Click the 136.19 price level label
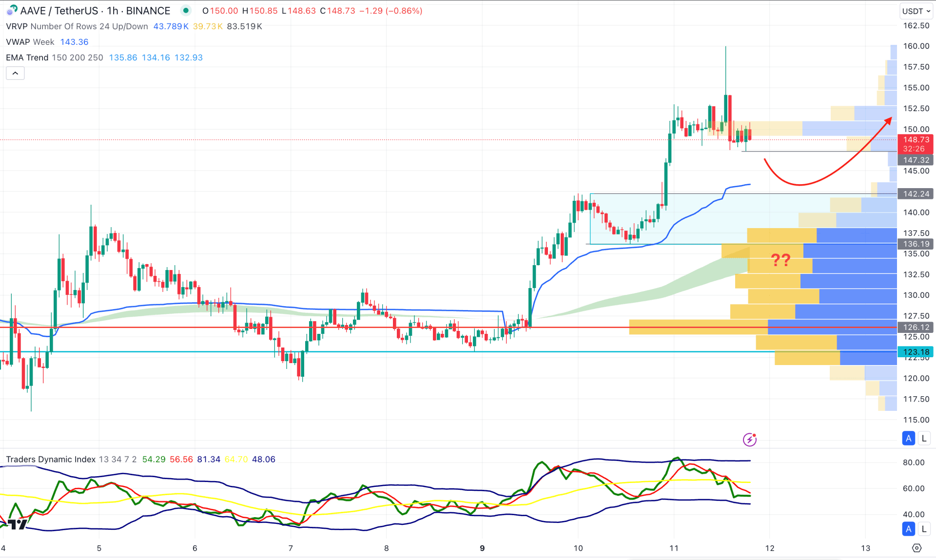936x560 pixels. click(x=916, y=244)
